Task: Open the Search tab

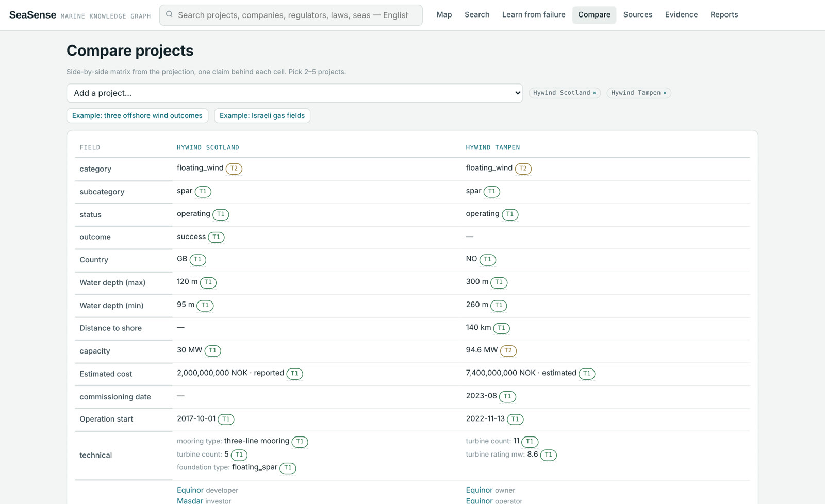Action: [x=477, y=15]
